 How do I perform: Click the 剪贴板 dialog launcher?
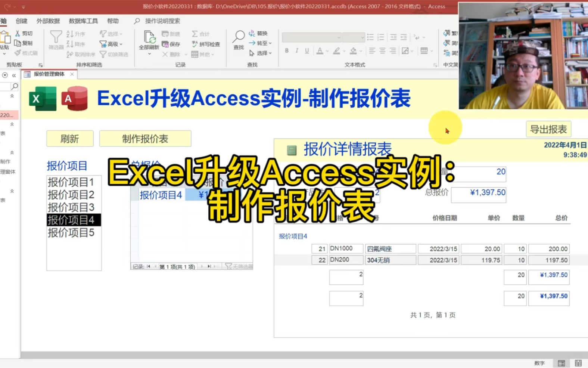coord(40,65)
